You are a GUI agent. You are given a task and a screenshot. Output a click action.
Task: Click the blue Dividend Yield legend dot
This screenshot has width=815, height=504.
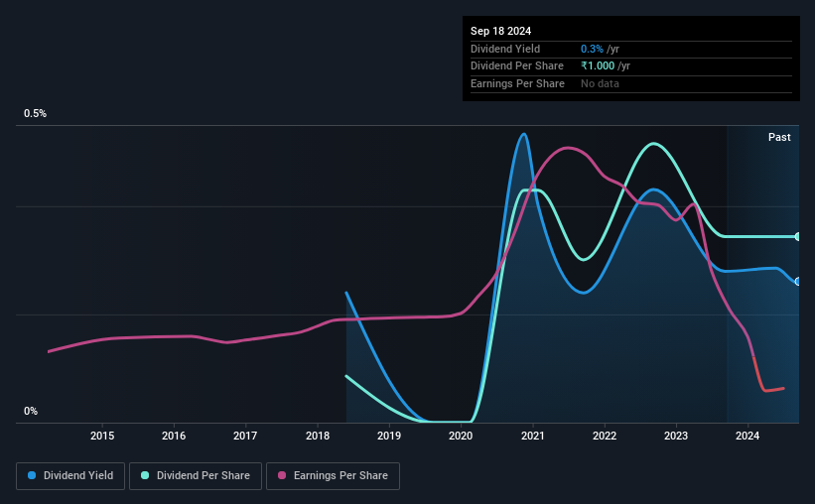tap(32, 475)
